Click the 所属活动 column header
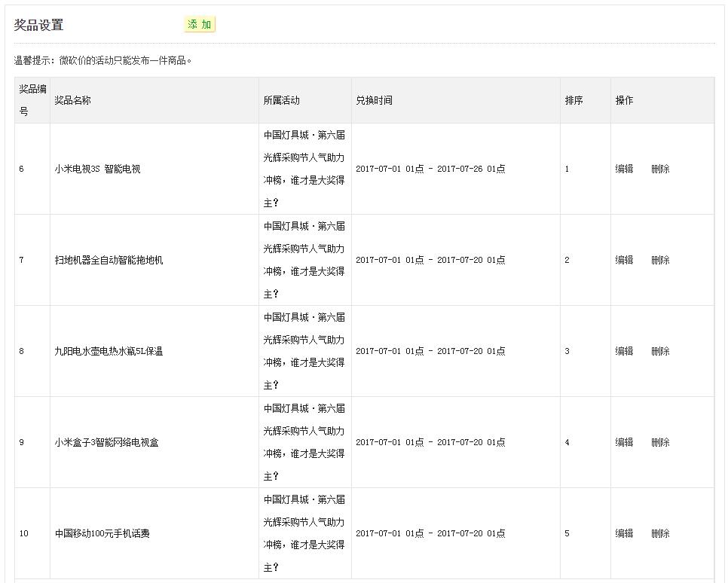728x583 pixels. [281, 100]
